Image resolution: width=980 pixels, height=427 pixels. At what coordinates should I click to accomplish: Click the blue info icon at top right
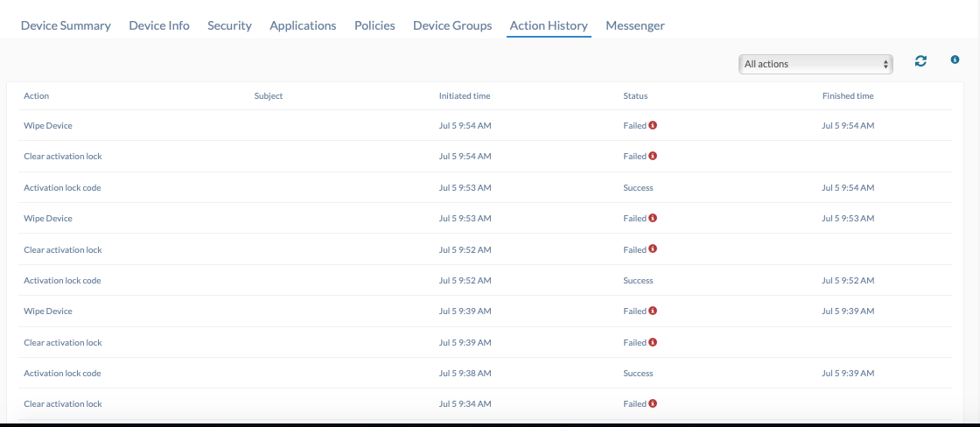tap(955, 59)
